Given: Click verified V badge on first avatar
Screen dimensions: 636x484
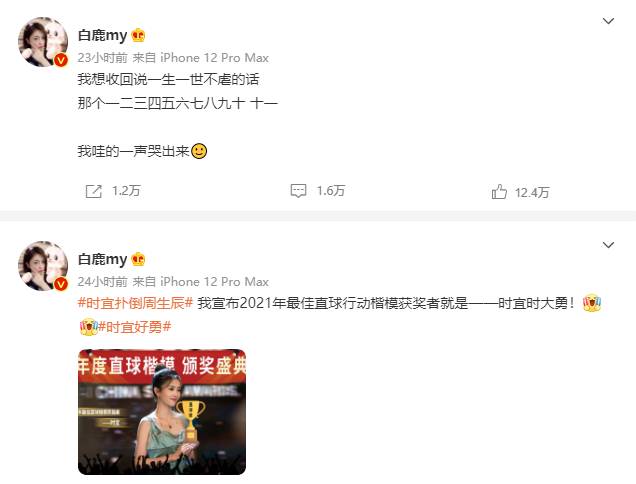Looking at the screenshot, I should (x=61, y=60).
